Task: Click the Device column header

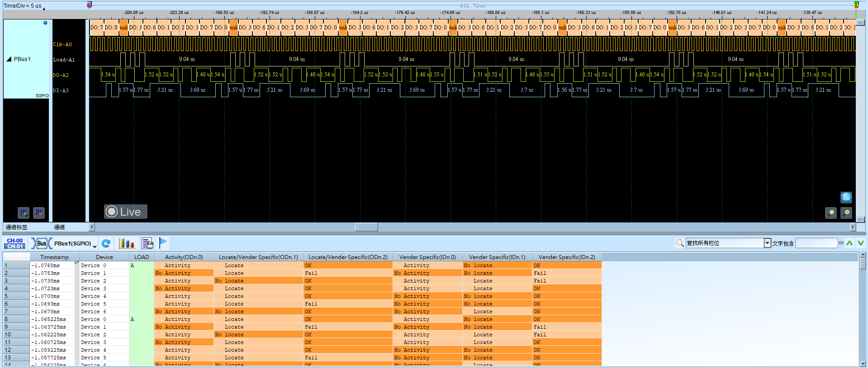Action: 104,257
